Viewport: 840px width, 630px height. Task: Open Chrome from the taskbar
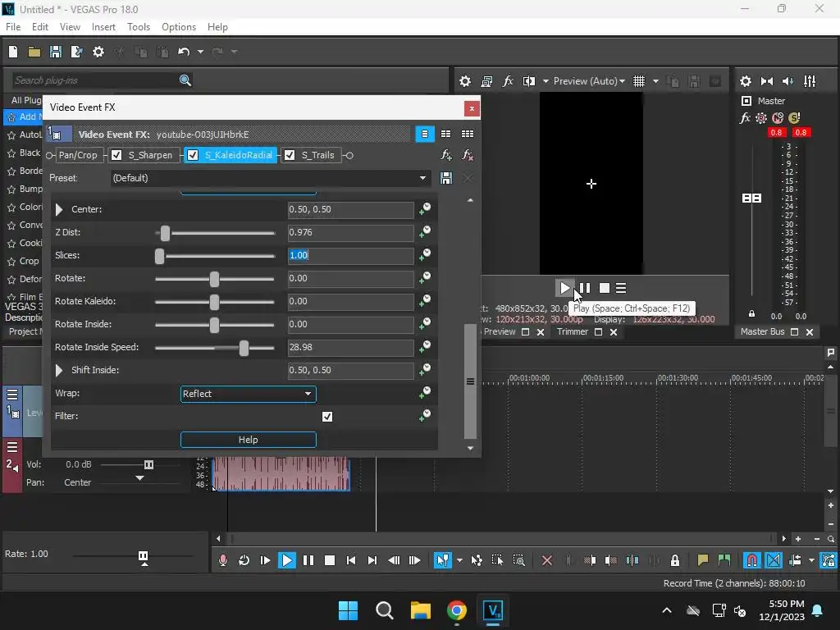point(456,610)
